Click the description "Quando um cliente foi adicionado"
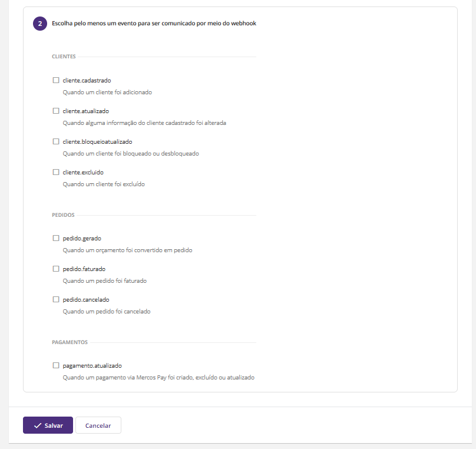Viewport: 476px width, 449px height. pyautogui.click(x=107, y=93)
